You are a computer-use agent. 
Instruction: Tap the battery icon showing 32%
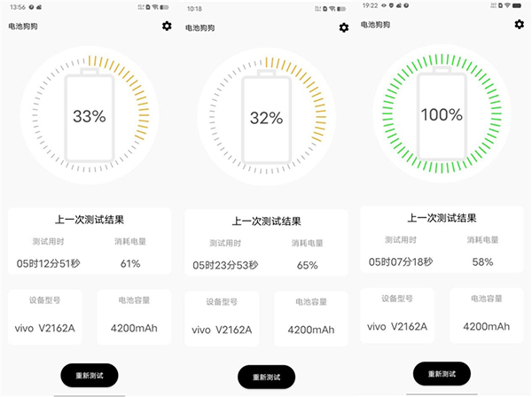tap(266, 118)
